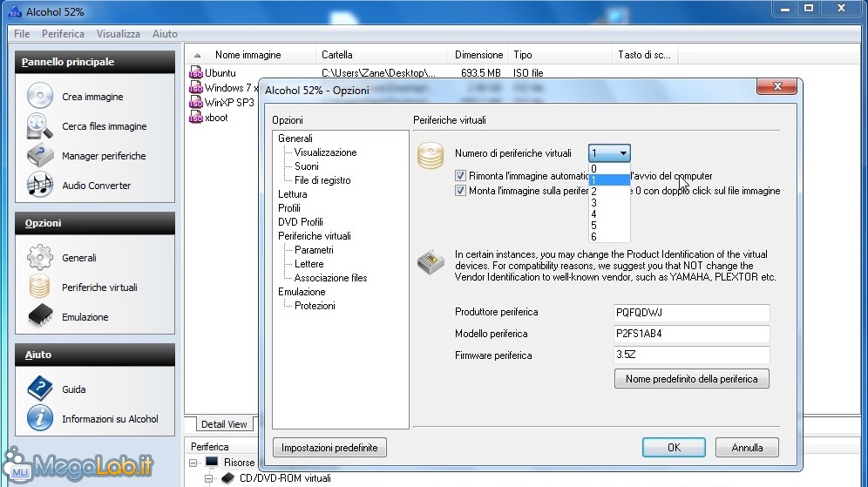
Task: Select Periferiche virtuali in the options tree
Action: click(x=315, y=236)
